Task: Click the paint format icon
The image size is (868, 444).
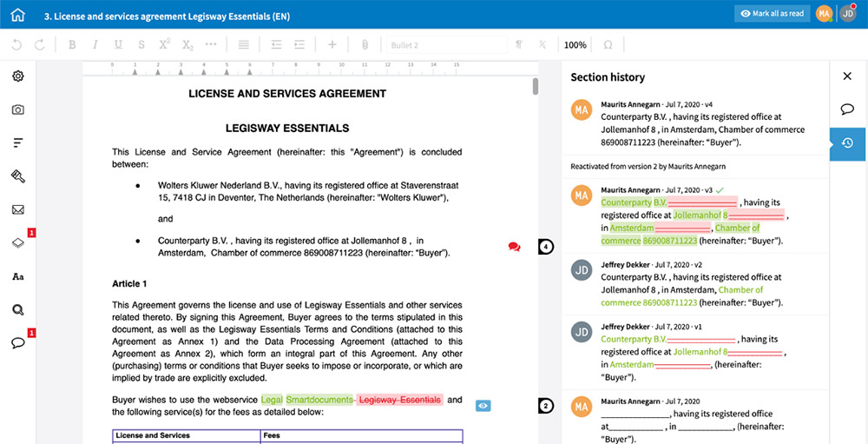Action: 519,45
